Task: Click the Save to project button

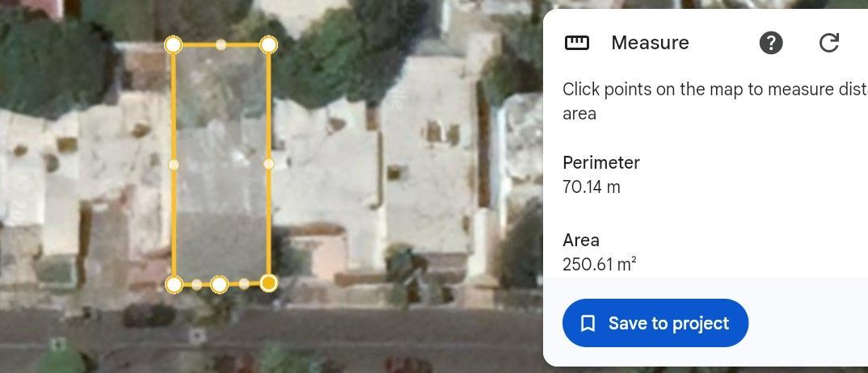Action: (655, 323)
